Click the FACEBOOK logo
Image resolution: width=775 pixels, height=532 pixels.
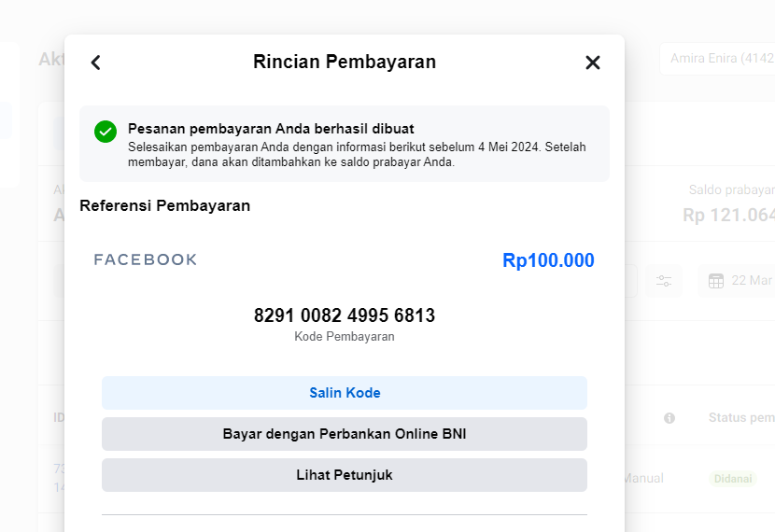pyautogui.click(x=146, y=260)
